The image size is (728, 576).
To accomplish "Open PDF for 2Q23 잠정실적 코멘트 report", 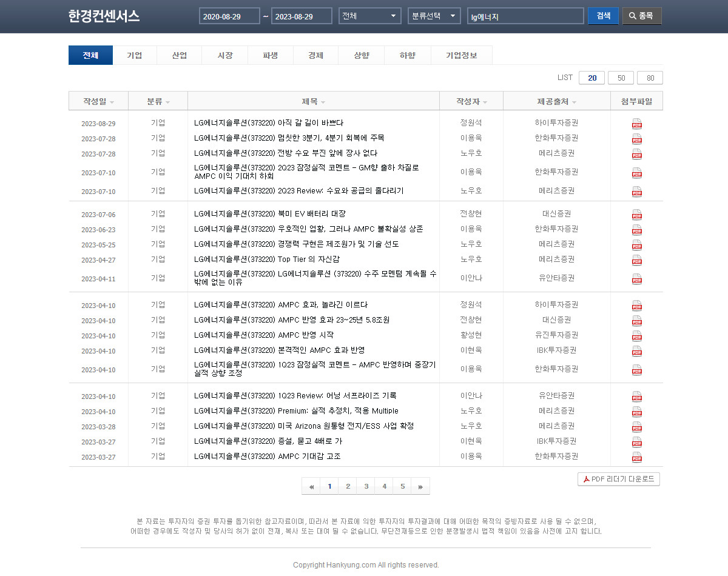I will pos(636,173).
